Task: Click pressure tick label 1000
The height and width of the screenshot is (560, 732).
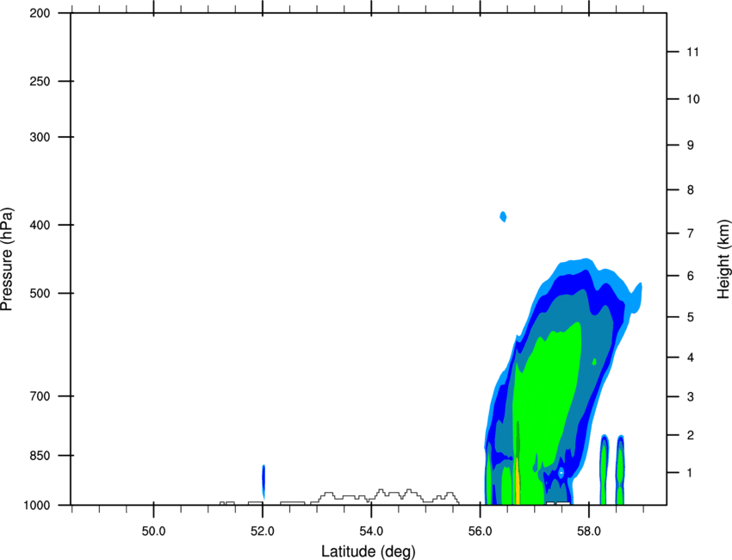Action: [36, 505]
